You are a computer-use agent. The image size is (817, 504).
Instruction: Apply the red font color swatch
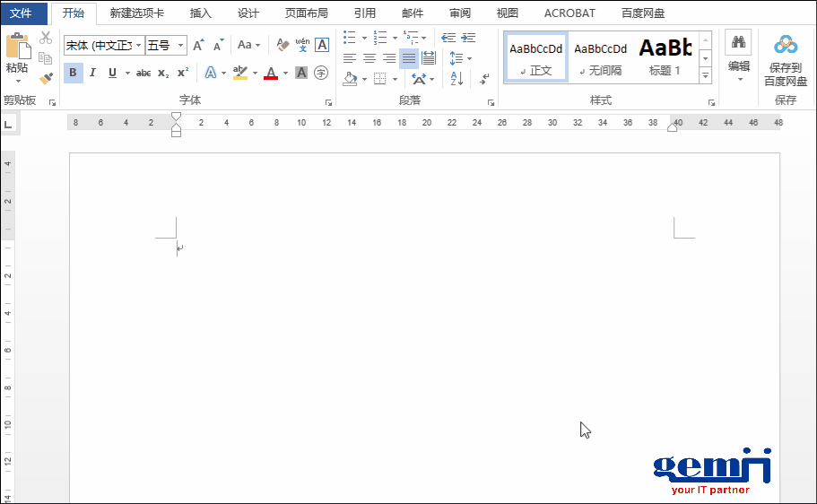coord(272,74)
